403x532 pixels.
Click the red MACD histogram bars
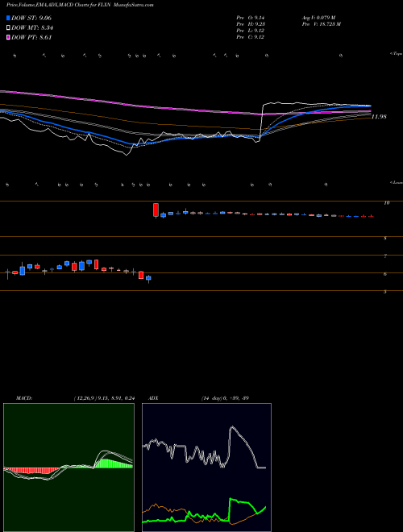(x=31, y=471)
